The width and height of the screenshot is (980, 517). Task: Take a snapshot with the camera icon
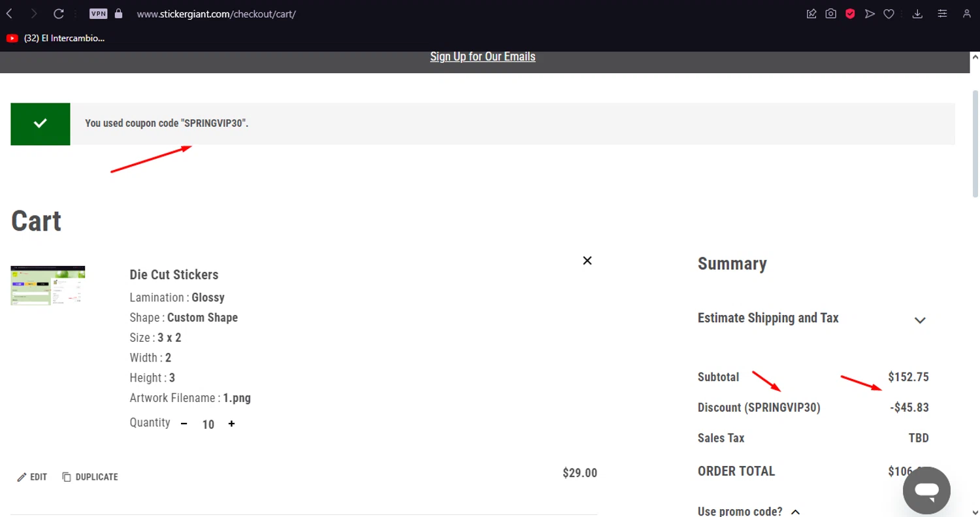[830, 13]
